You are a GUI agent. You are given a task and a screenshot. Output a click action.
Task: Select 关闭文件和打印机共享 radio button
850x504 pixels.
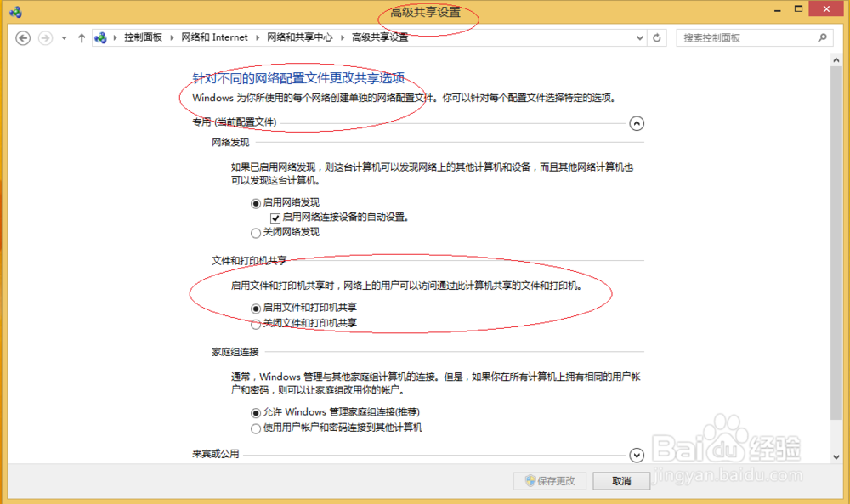[x=255, y=324]
